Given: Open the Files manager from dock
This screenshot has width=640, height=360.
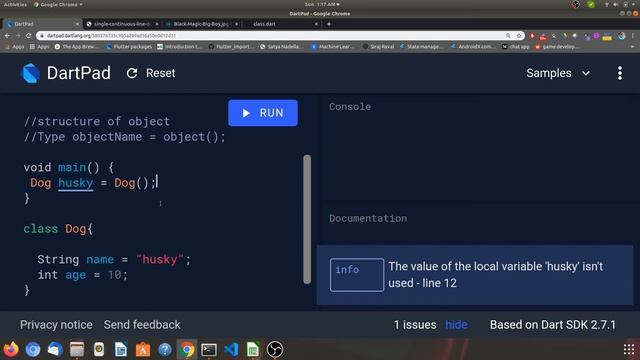Looking at the screenshot, I should tap(77, 349).
